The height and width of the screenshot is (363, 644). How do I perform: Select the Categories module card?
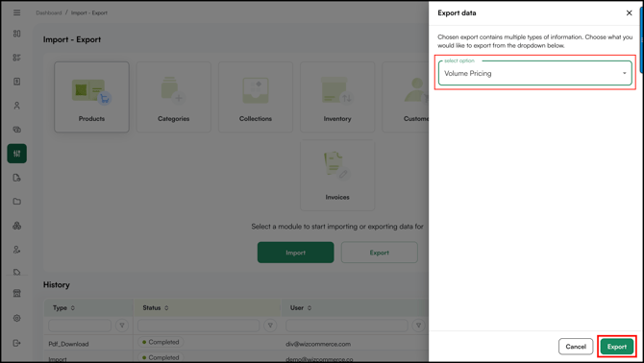173,97
